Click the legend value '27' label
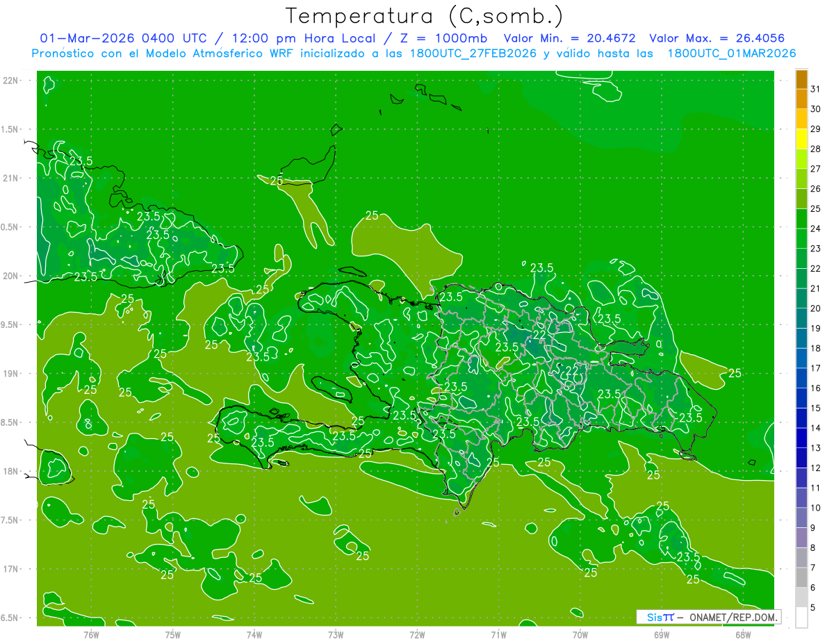Image resolution: width=834 pixels, height=644 pixels. point(815,169)
